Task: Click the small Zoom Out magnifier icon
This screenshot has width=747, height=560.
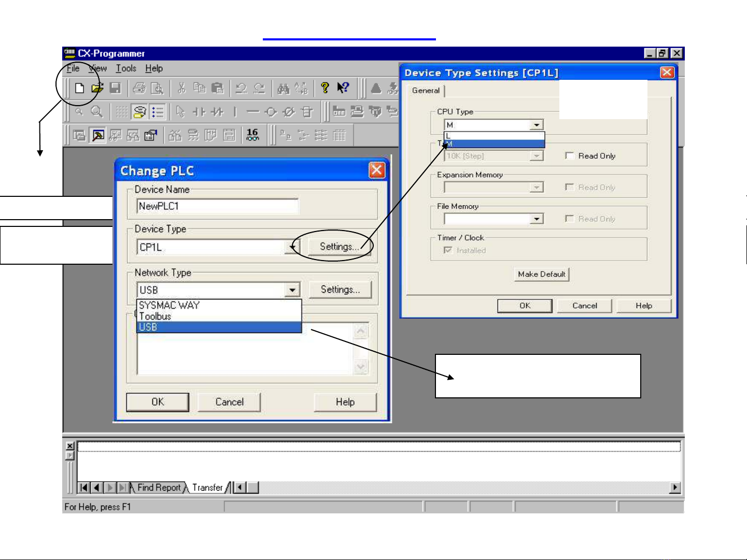Action: (x=79, y=111)
